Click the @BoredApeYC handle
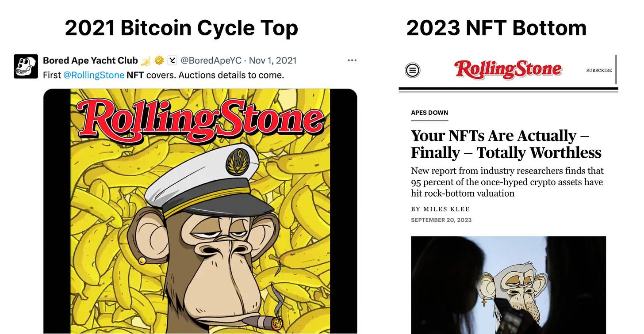644x334 pixels. pyautogui.click(x=211, y=61)
